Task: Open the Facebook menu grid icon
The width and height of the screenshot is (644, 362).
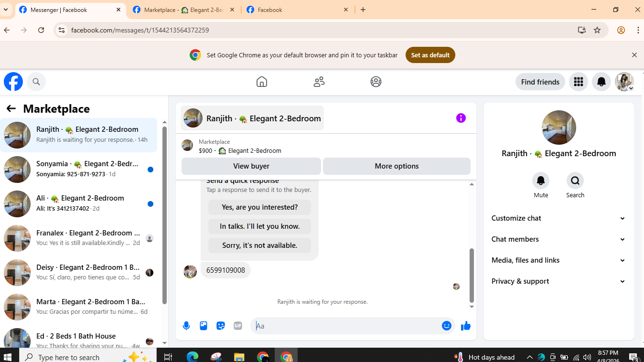Action: coord(579,82)
